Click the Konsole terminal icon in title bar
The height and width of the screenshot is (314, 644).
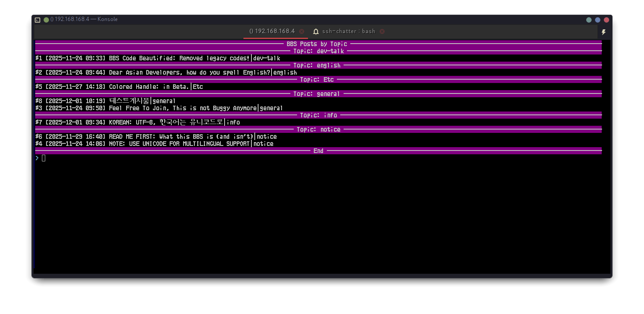[x=38, y=20]
